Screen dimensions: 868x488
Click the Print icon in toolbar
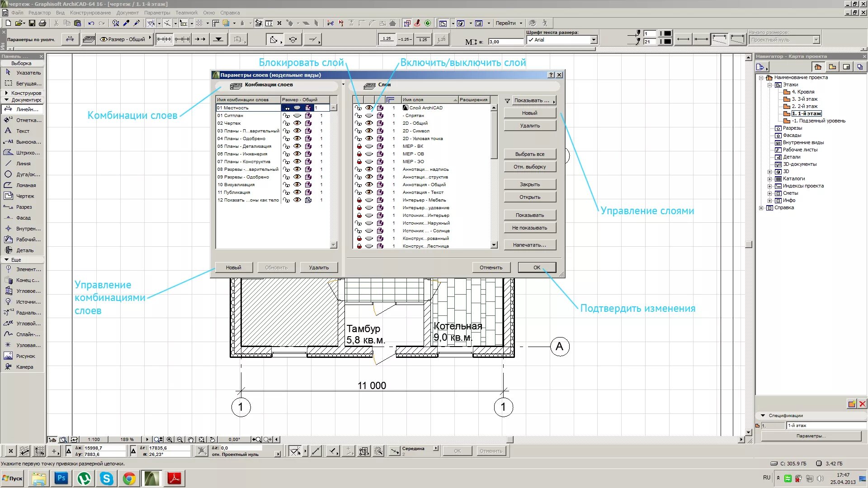tap(42, 23)
